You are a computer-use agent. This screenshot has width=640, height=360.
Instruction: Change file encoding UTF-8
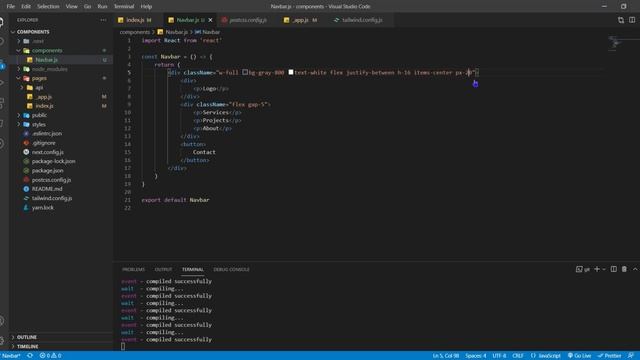499,356
